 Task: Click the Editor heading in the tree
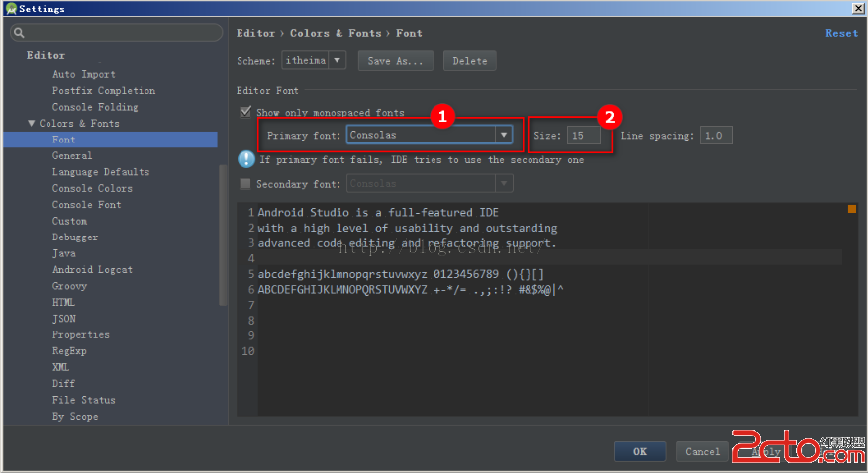pos(46,55)
